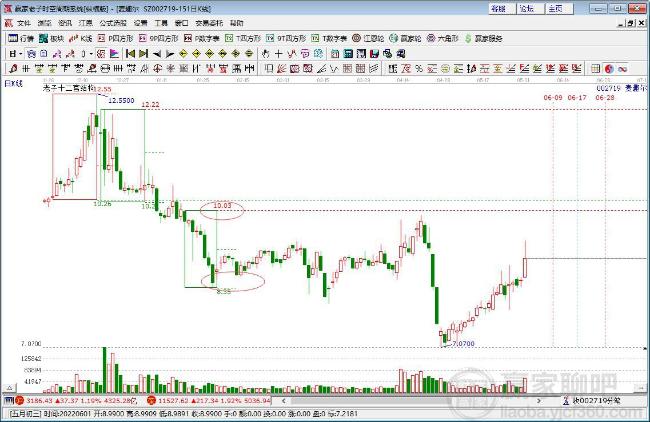
Task: Click the chart scrollbar right arrow
Action: [538, 401]
